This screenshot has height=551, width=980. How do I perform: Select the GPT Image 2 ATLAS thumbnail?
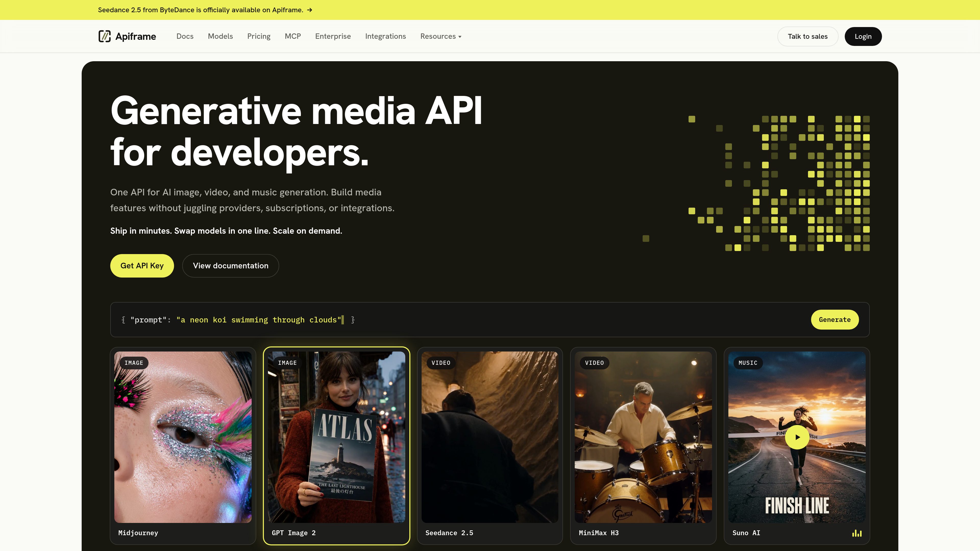click(x=336, y=437)
